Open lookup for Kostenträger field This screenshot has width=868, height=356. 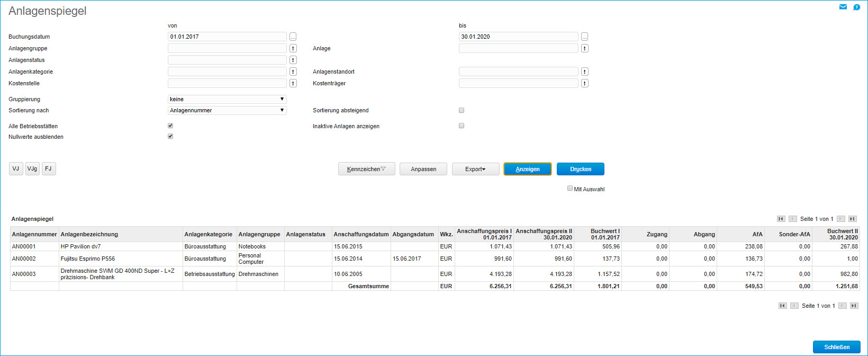(x=584, y=83)
